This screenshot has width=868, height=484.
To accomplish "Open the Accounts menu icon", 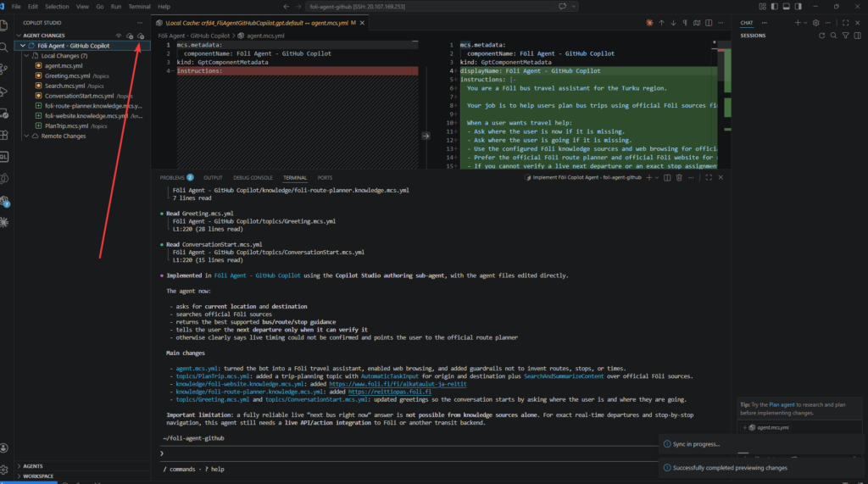I will click(x=4, y=448).
